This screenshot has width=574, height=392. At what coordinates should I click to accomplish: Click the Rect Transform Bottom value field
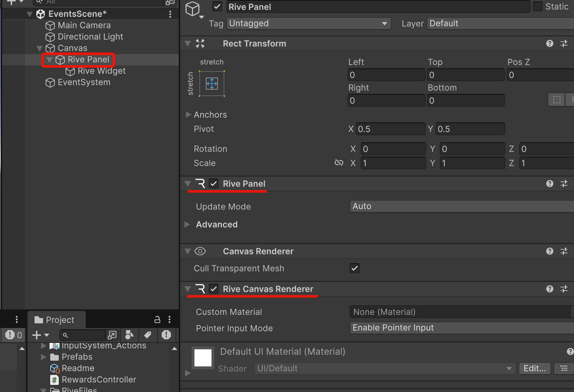tap(466, 100)
